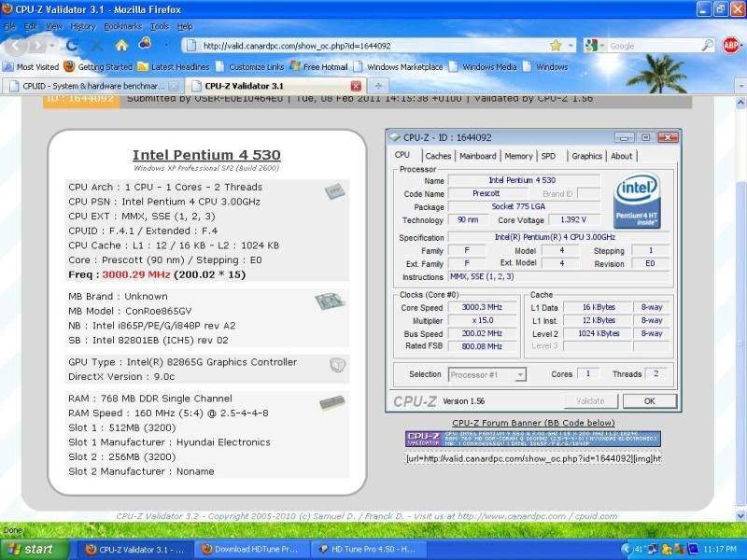The image size is (747, 560).
Task: Click the Google search engine icon
Action: point(591,46)
